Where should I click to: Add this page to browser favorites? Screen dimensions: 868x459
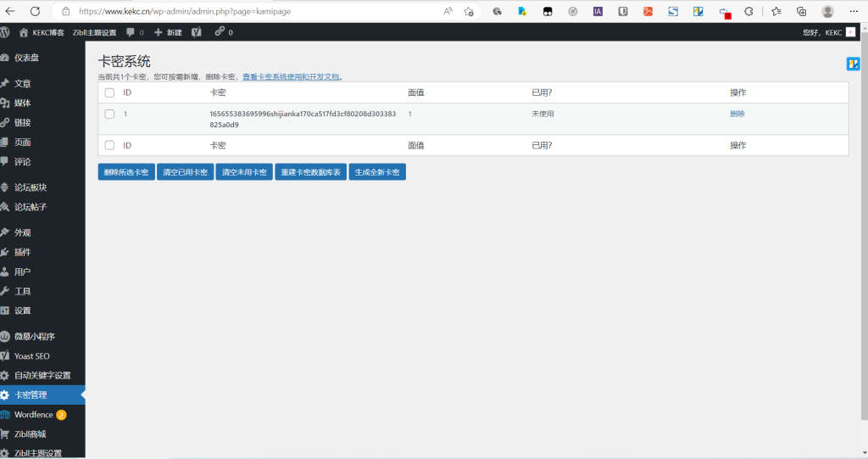tap(469, 12)
